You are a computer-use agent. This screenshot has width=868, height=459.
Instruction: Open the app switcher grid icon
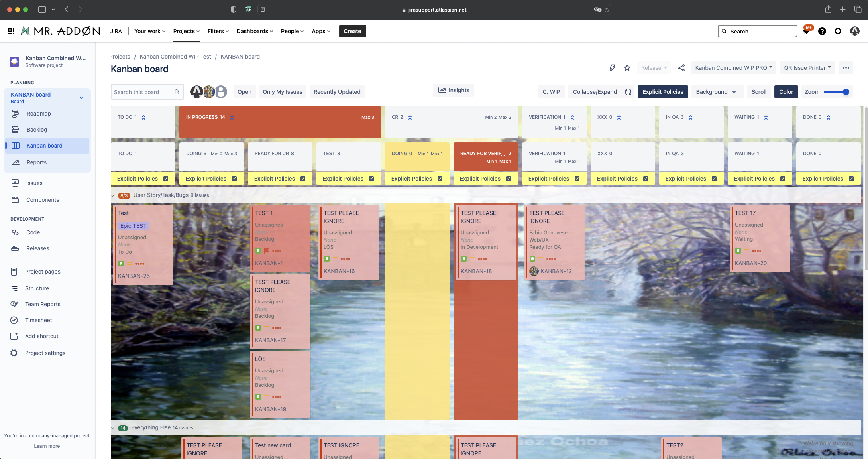pos(11,31)
